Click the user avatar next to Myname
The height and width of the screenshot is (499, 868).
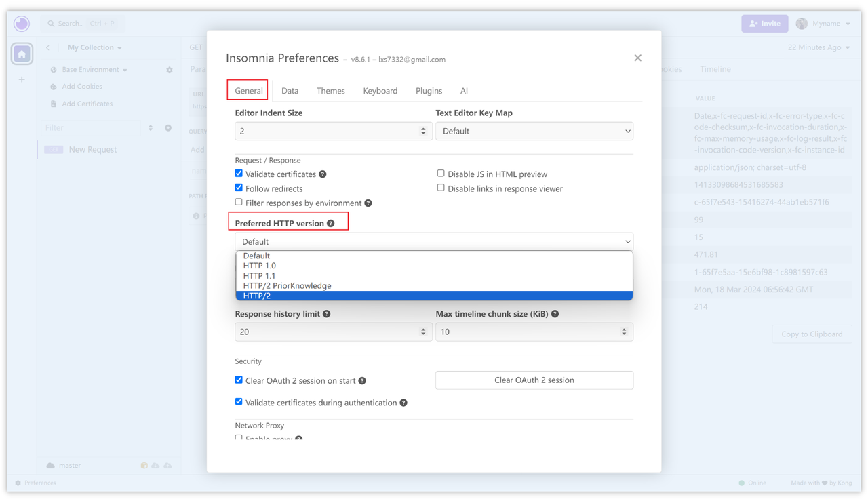pos(802,24)
